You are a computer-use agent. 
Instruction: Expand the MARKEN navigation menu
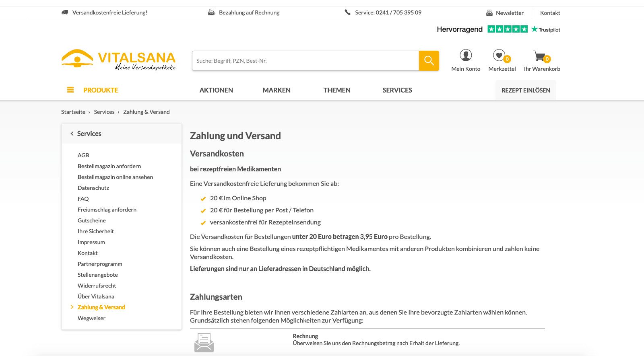coord(277,90)
